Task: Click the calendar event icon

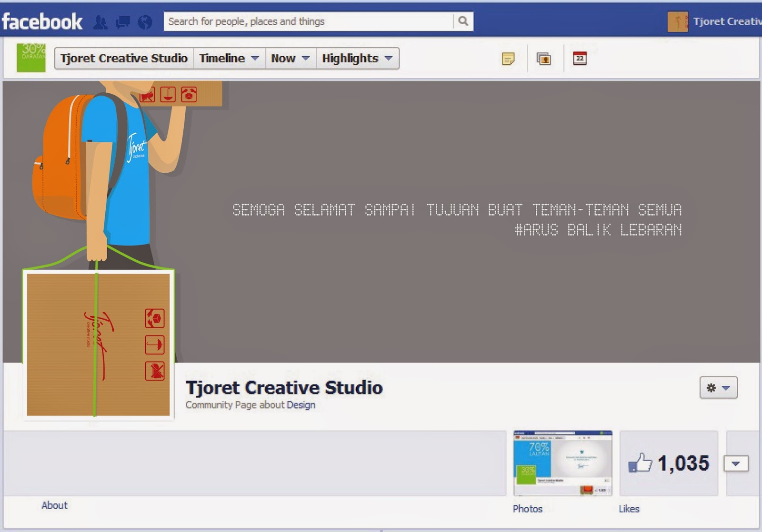Action: [580, 58]
